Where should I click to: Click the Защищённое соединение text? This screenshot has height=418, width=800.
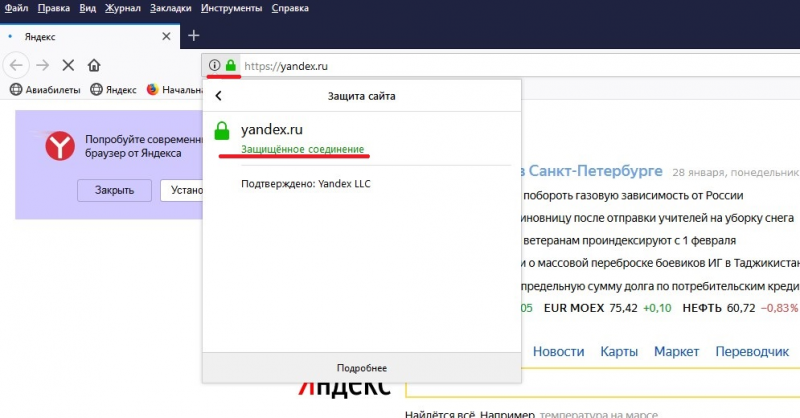pos(303,149)
